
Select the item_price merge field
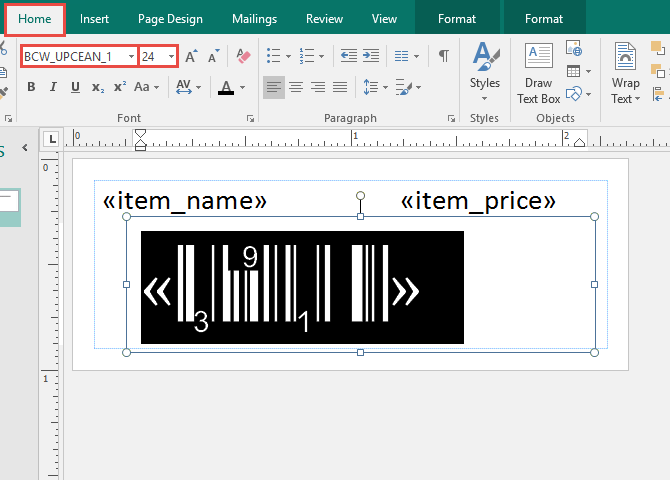click(x=478, y=200)
